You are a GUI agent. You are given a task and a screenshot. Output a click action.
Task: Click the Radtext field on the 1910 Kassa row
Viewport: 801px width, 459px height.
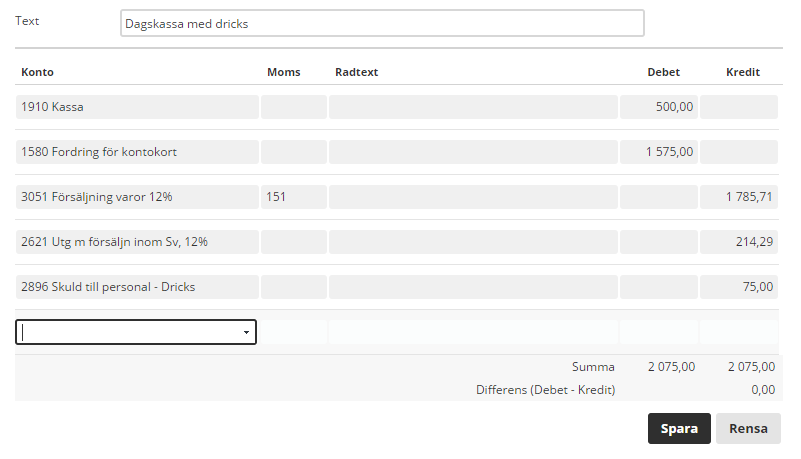(x=472, y=107)
